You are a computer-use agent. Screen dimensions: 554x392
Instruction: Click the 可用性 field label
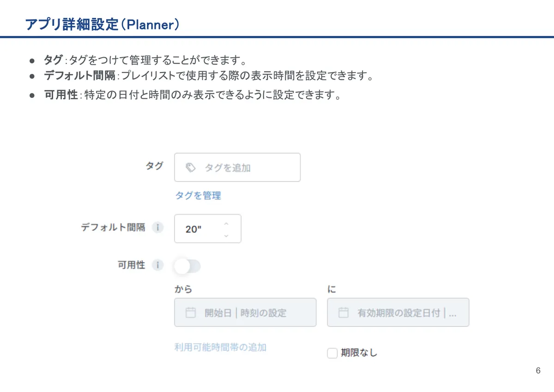[x=132, y=265]
